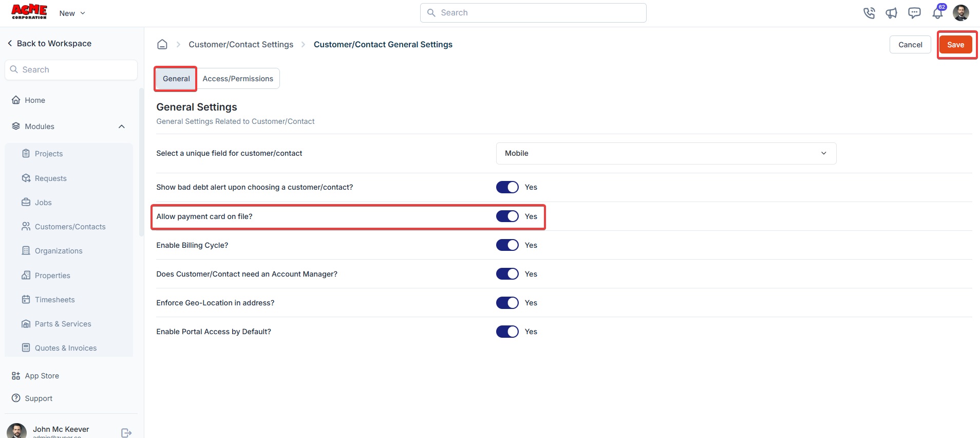Open the notifications bell
Screen dimensions: 980x438
(x=937, y=13)
